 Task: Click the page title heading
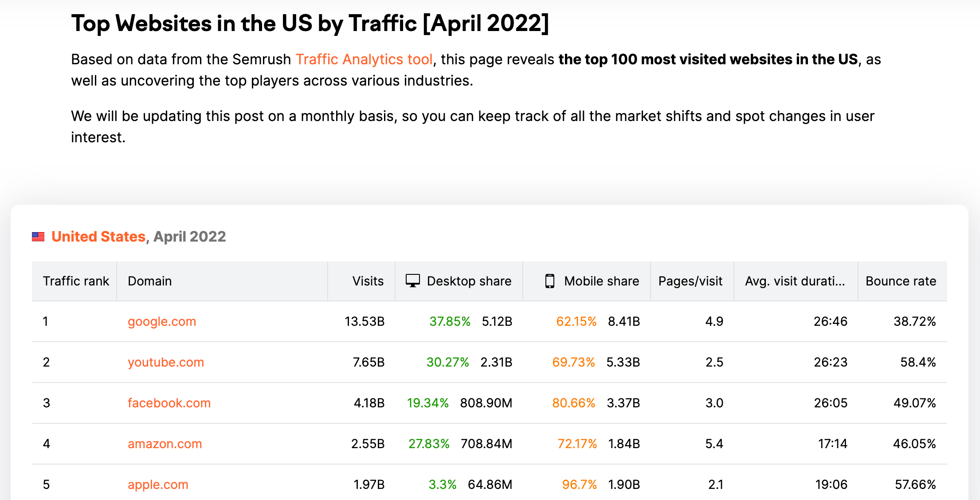(310, 23)
